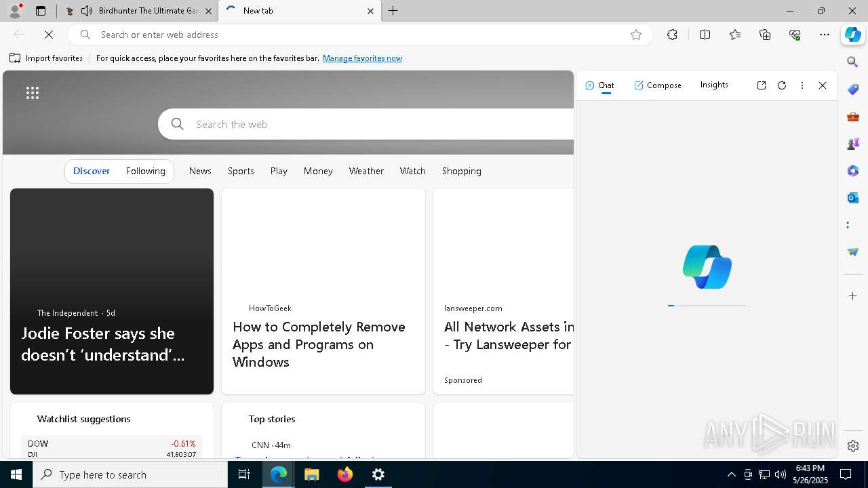Open a new tab with plus button
The width and height of the screenshot is (868, 488).
[x=393, y=11]
